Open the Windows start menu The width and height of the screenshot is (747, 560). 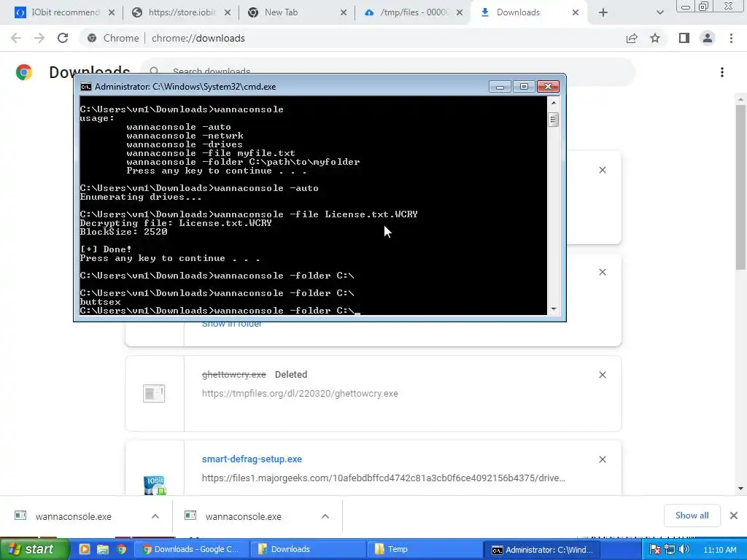34,549
